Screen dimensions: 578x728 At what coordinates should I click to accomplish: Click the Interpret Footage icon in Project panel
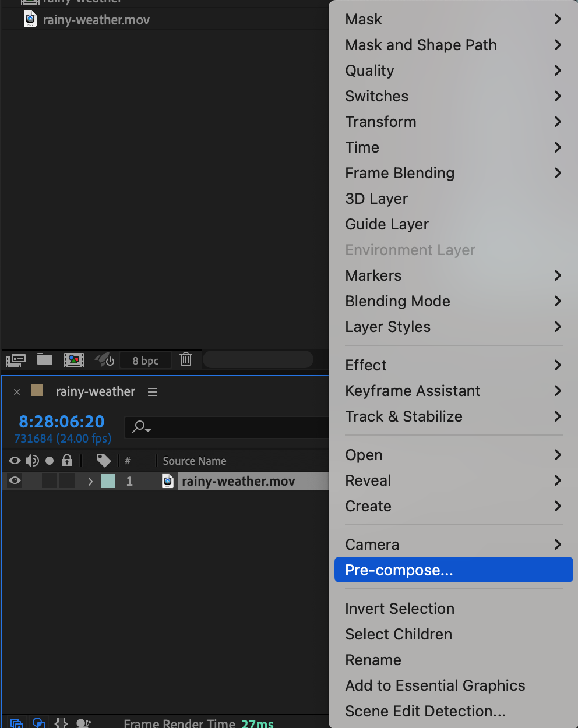click(16, 360)
